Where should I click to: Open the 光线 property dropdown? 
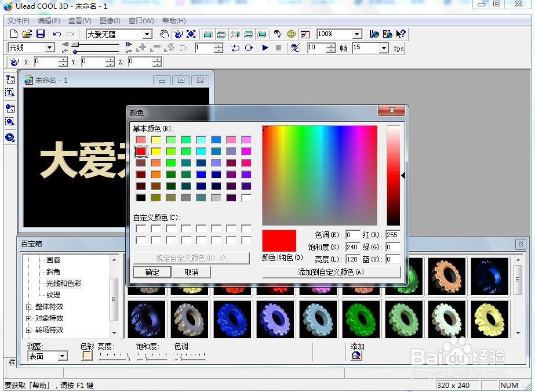(x=50, y=48)
